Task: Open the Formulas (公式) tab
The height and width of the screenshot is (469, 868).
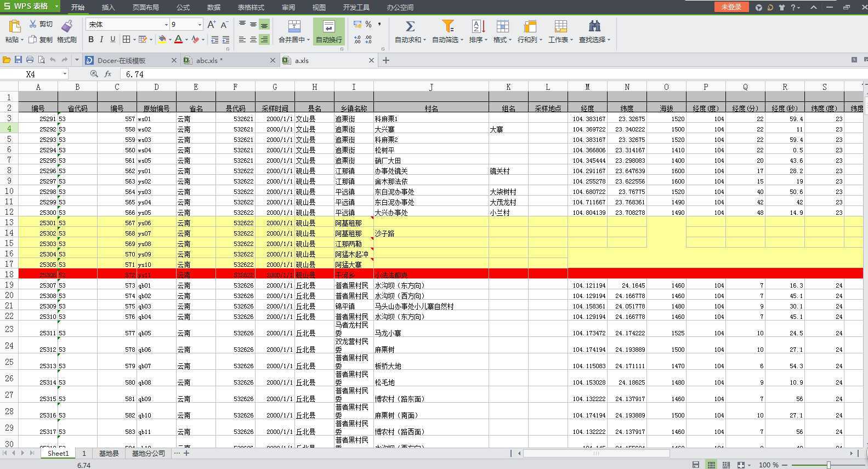Action: (183, 7)
